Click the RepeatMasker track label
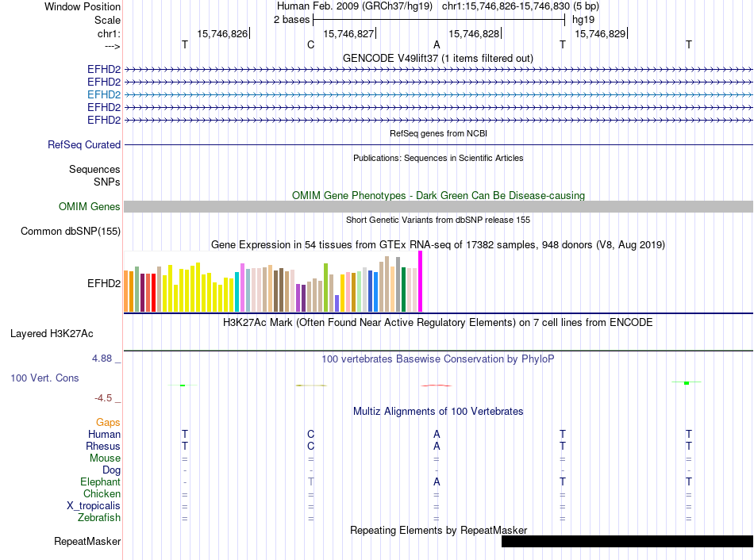The width and height of the screenshot is (754, 560). (x=87, y=542)
